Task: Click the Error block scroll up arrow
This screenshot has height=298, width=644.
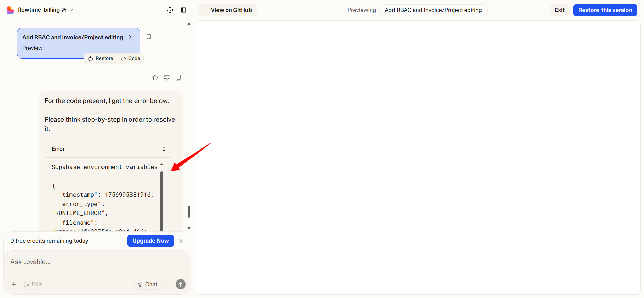Action: pyautogui.click(x=162, y=164)
